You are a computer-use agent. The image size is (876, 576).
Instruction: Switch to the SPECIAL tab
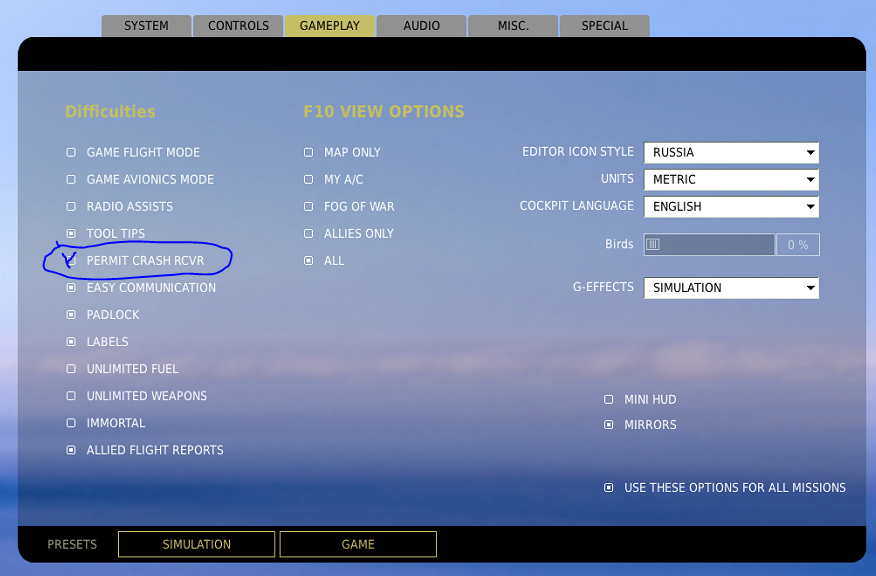604,26
